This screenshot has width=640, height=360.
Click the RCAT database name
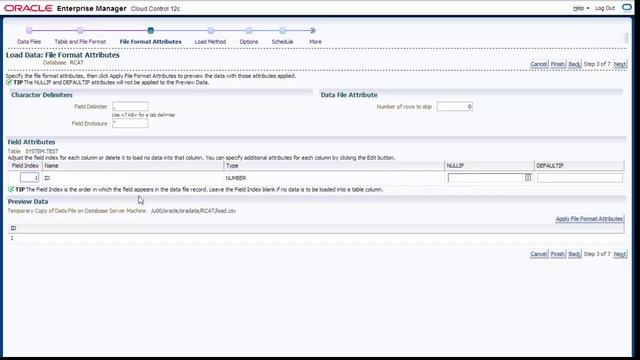(76, 62)
